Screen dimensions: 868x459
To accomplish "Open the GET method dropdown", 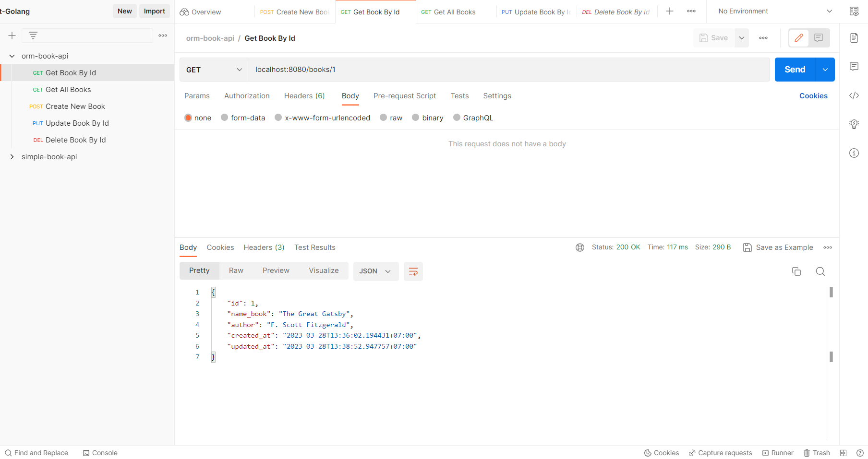I will (214, 70).
